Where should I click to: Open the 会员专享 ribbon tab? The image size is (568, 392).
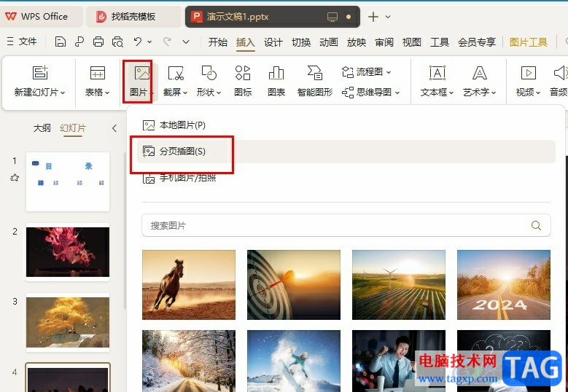(x=477, y=42)
